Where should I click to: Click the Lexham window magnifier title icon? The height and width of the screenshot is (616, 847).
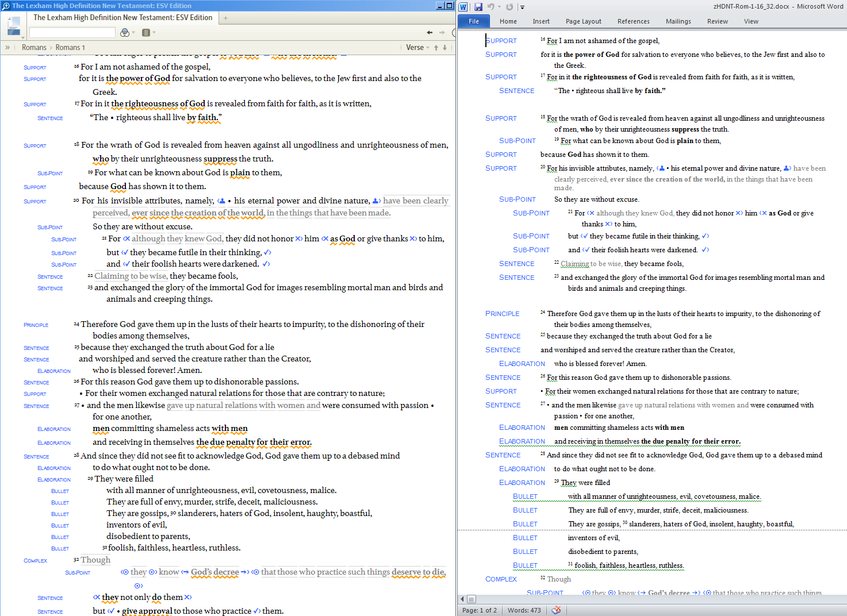pyautogui.click(x=6, y=6)
